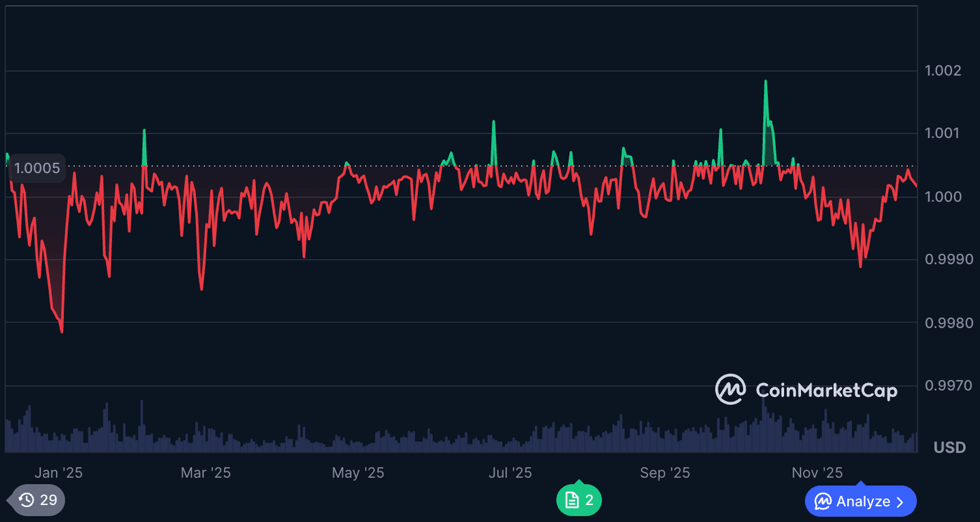Click the Analyze button
The height and width of the screenshot is (522, 980).
[860, 501]
